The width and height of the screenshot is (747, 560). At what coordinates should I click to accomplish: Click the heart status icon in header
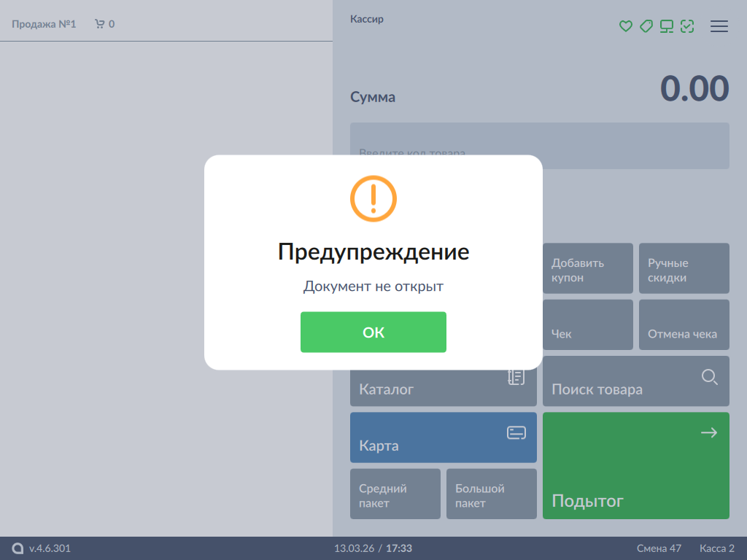(x=625, y=26)
